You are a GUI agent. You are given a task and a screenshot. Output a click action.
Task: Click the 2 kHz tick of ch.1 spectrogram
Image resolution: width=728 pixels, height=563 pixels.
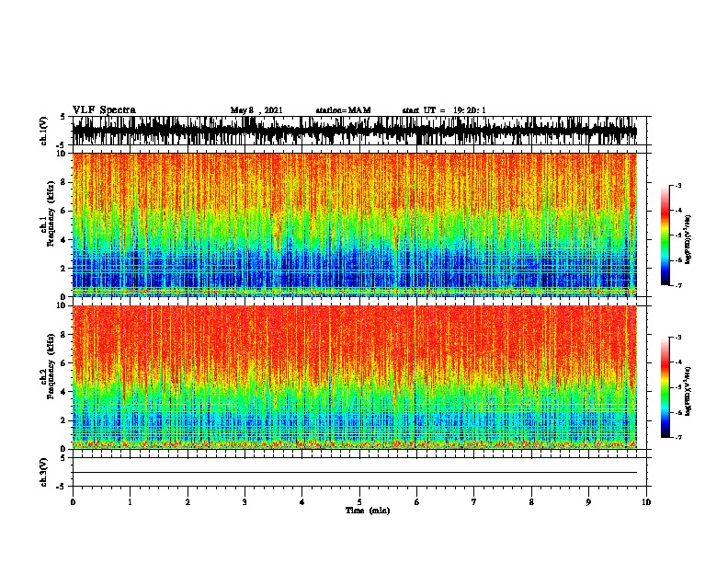point(63,268)
